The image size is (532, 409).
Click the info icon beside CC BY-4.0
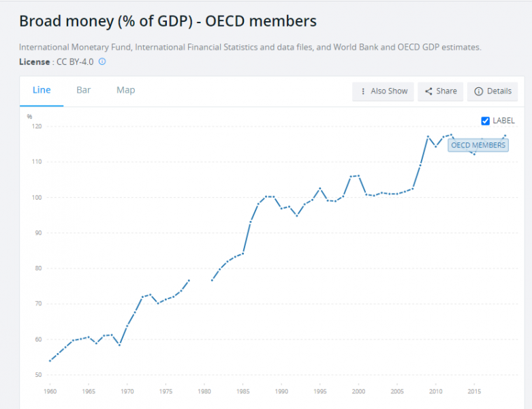coord(102,61)
